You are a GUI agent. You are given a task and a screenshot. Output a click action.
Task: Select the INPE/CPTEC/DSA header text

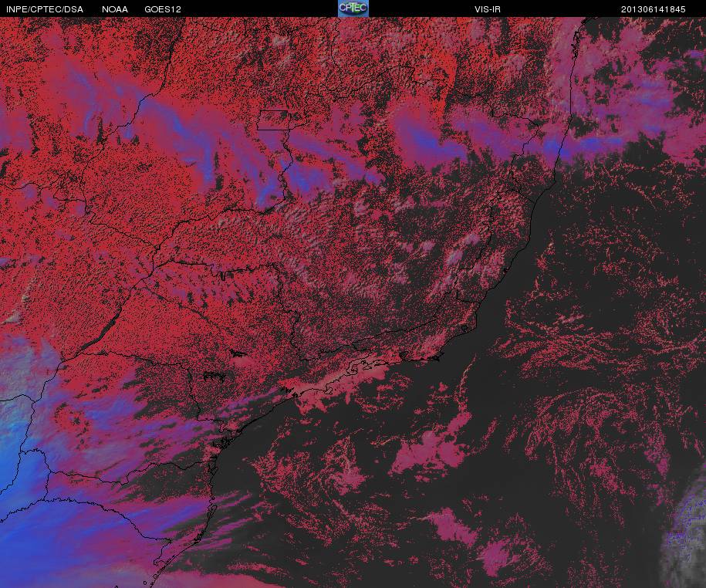pyautogui.click(x=45, y=9)
